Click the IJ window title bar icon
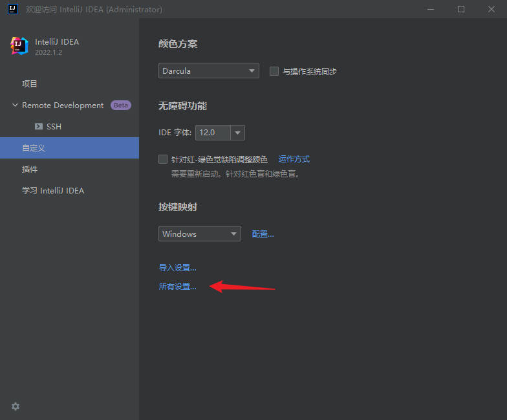Viewport: 507px width, 420px height. click(13, 9)
